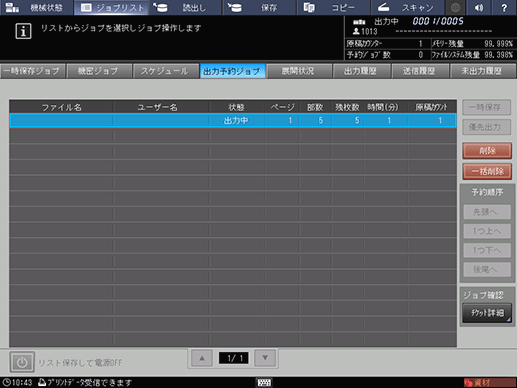Click the 原稿カウント column header

(431, 107)
